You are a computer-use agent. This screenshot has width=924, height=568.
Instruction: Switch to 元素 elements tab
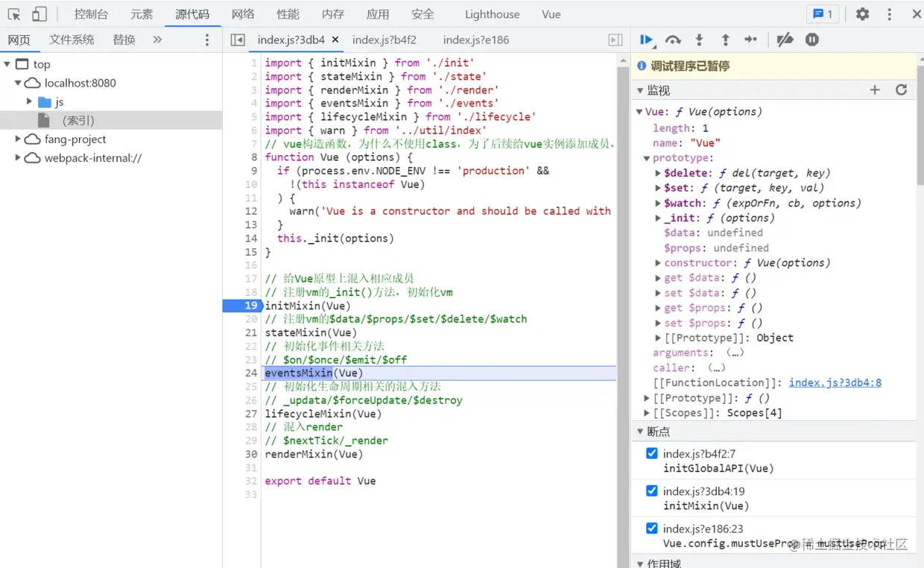click(142, 14)
